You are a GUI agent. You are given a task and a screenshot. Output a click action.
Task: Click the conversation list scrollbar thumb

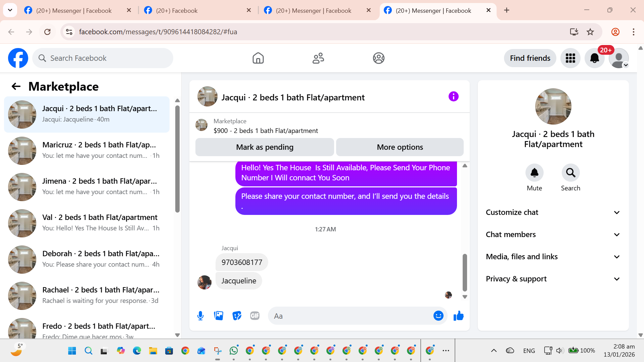click(177, 159)
